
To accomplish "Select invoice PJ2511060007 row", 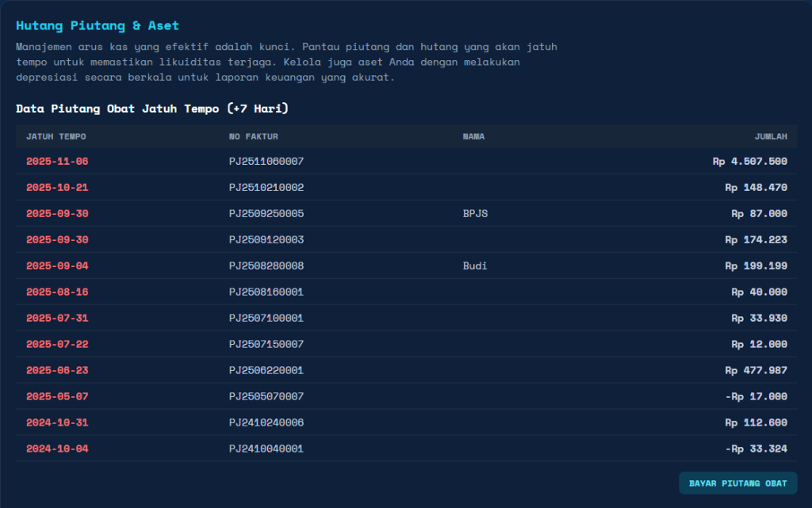I will pos(266,162).
